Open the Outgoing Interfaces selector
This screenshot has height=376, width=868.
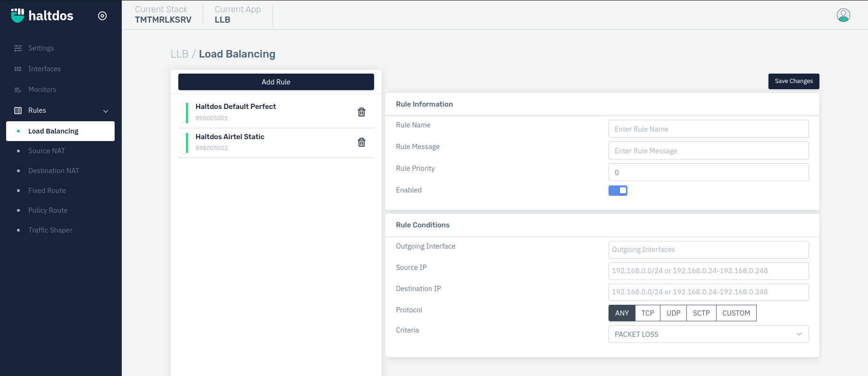pos(709,250)
